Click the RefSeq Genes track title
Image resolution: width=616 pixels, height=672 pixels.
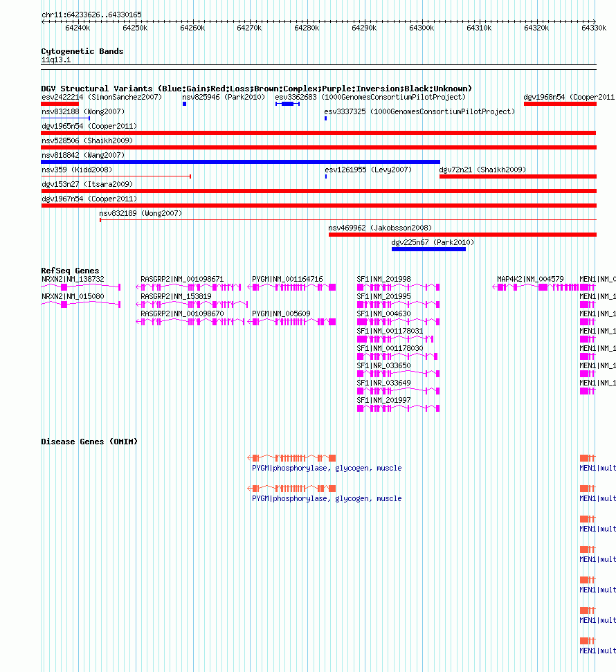(70, 271)
